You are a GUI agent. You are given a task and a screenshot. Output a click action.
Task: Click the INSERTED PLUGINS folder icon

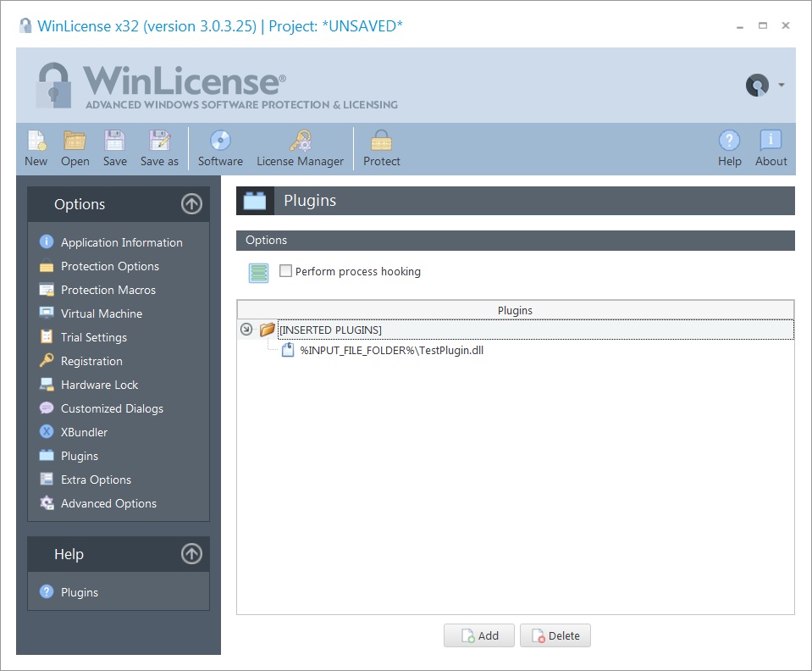point(268,329)
